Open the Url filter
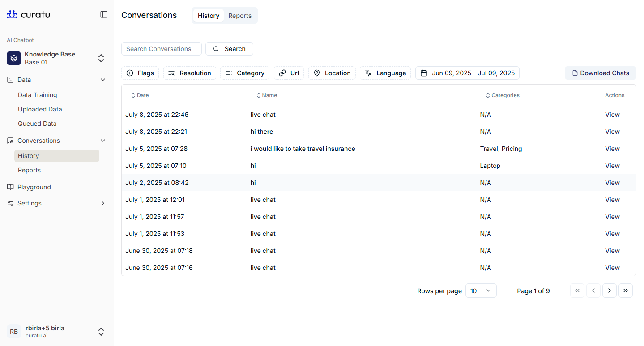The image size is (644, 346). pos(289,73)
